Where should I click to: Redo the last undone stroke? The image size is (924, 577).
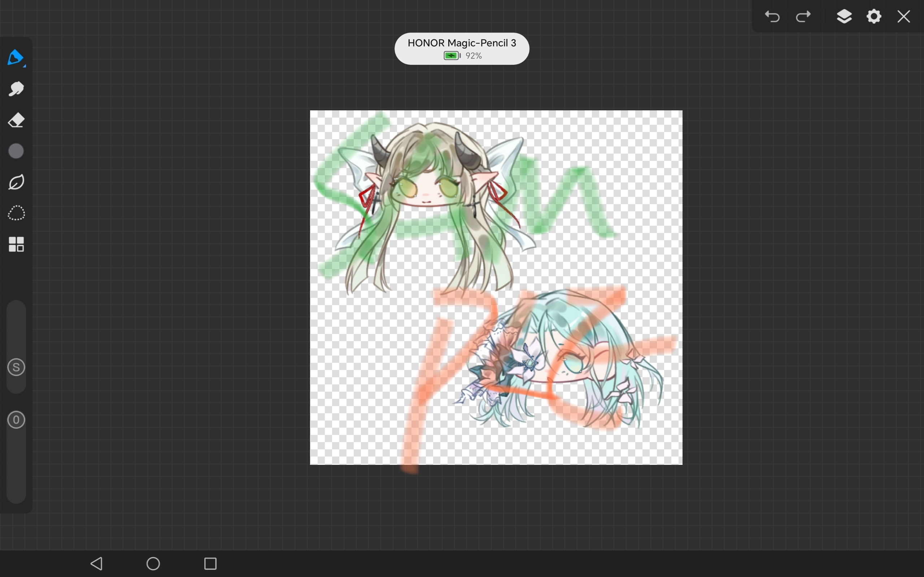(x=803, y=17)
